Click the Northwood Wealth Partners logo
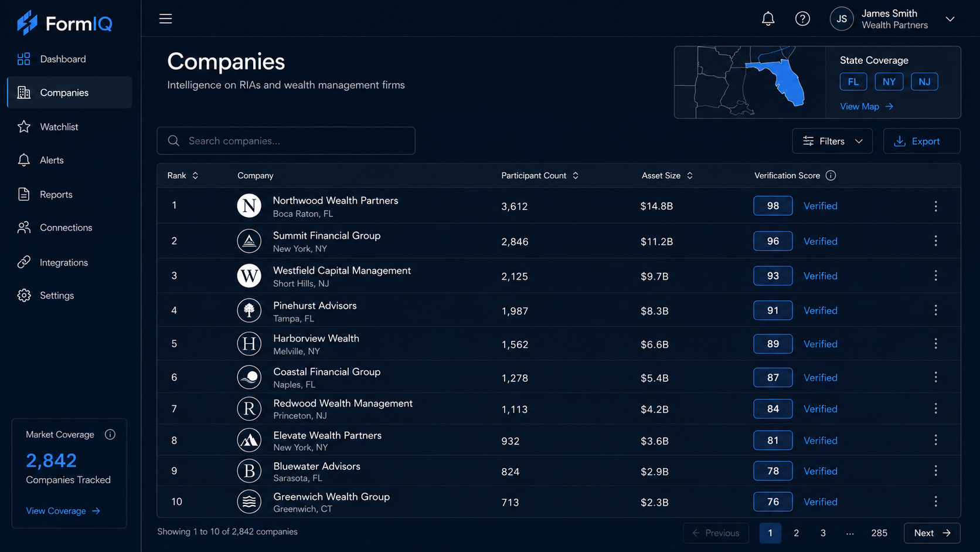 click(249, 206)
